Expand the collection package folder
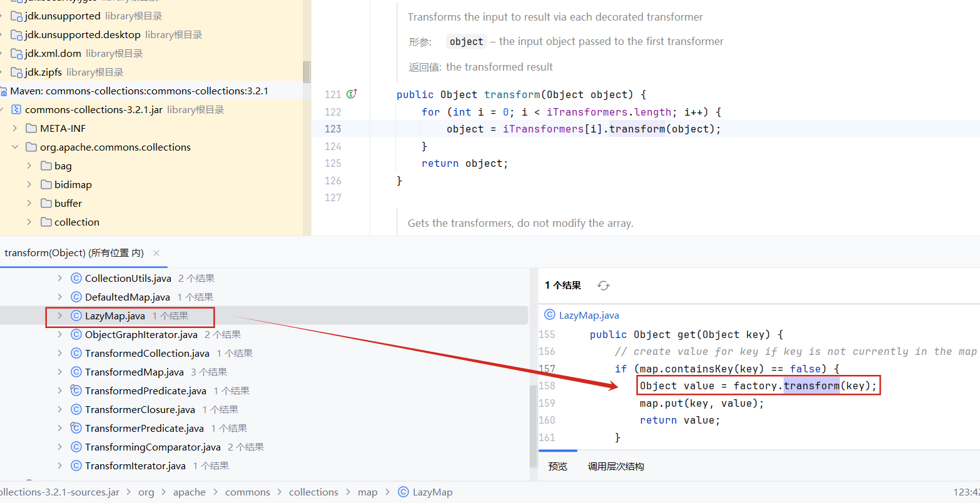 [29, 222]
